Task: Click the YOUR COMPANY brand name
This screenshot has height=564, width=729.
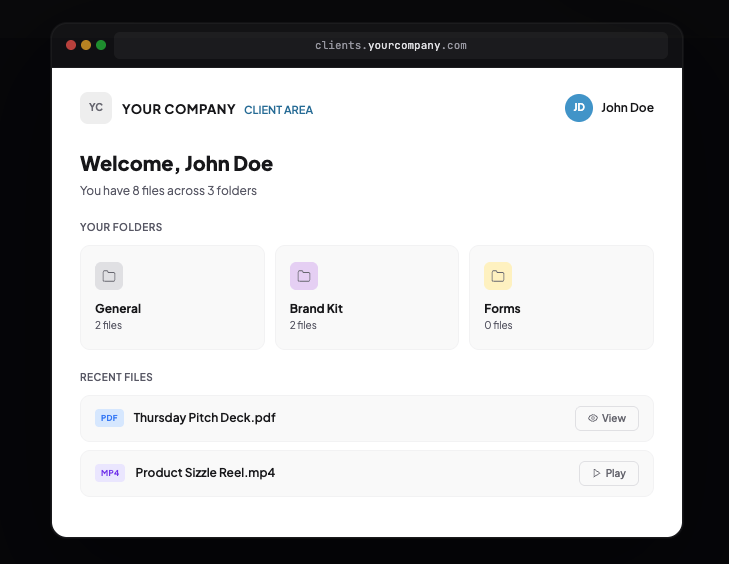Action: click(179, 109)
